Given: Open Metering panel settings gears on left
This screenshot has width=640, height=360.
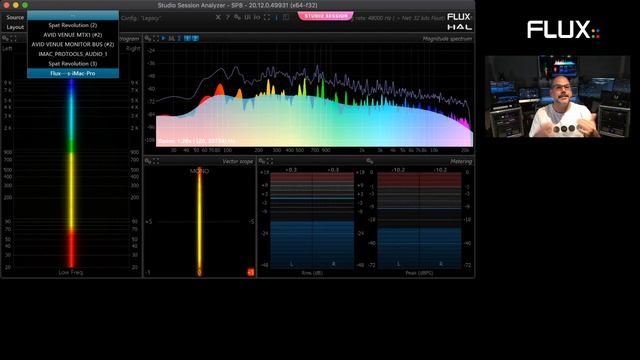Looking at the screenshot, I should coord(262,162).
